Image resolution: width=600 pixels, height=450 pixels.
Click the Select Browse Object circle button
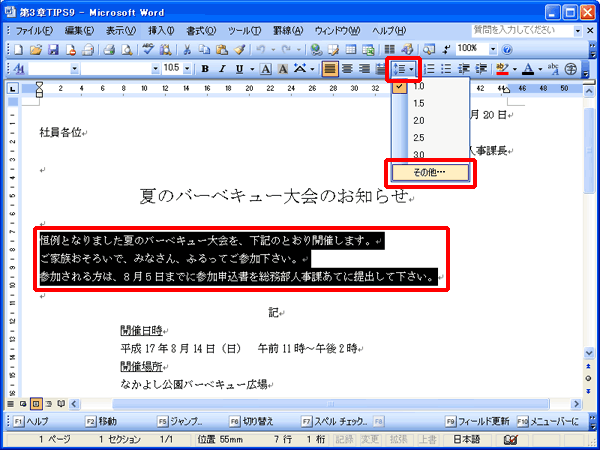pos(589,378)
